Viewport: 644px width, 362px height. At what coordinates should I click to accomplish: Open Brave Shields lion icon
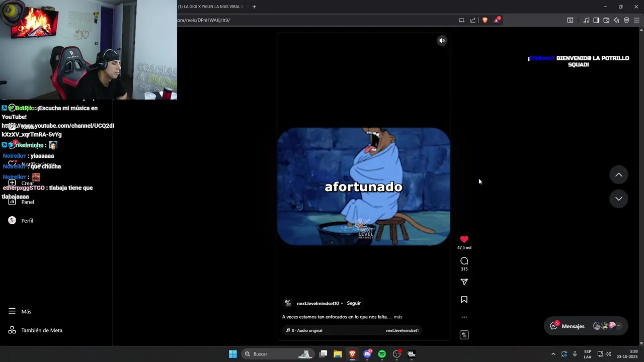485,20
